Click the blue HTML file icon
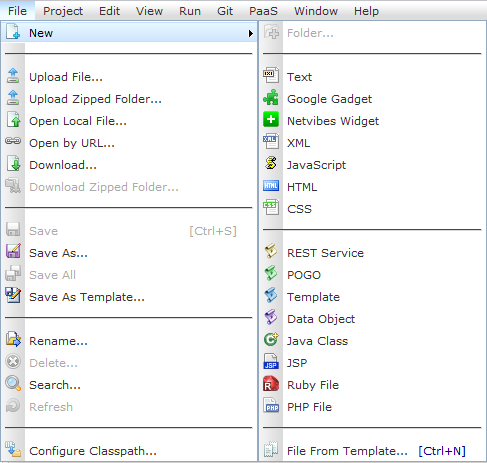The height and width of the screenshot is (463, 487). point(271,186)
